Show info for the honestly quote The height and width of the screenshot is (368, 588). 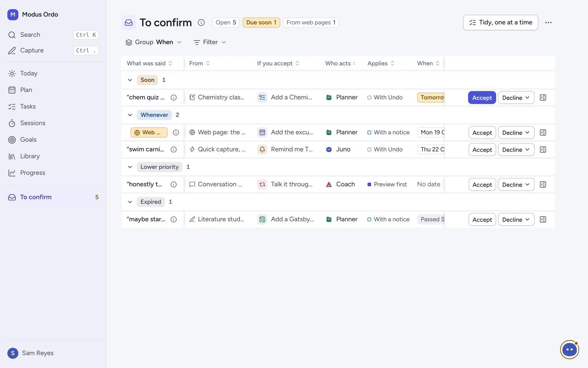click(x=174, y=184)
